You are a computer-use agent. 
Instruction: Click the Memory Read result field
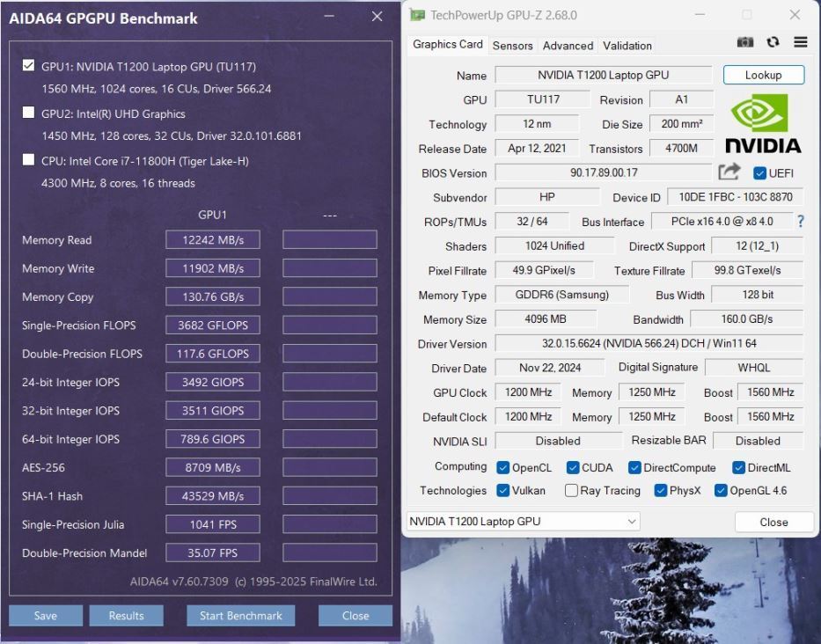212,240
